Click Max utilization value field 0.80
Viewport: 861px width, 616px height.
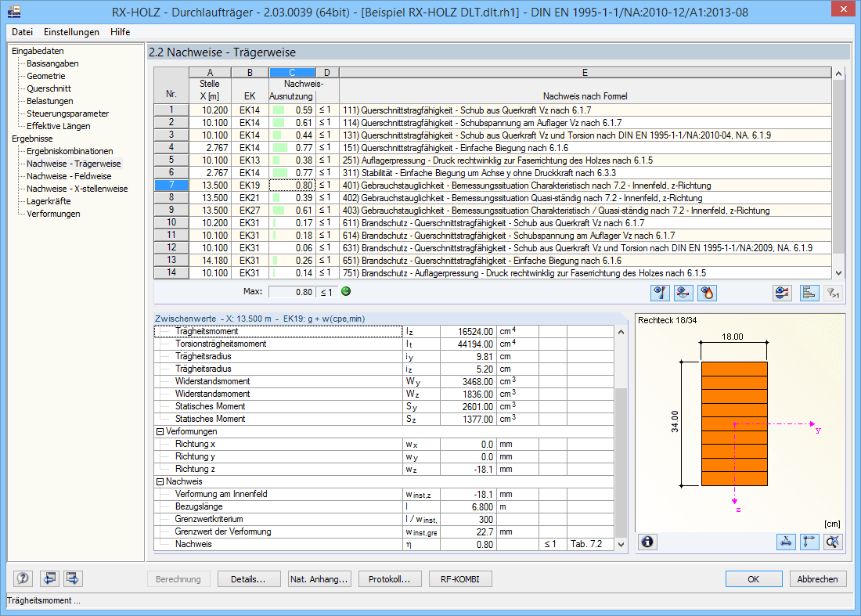pos(292,292)
